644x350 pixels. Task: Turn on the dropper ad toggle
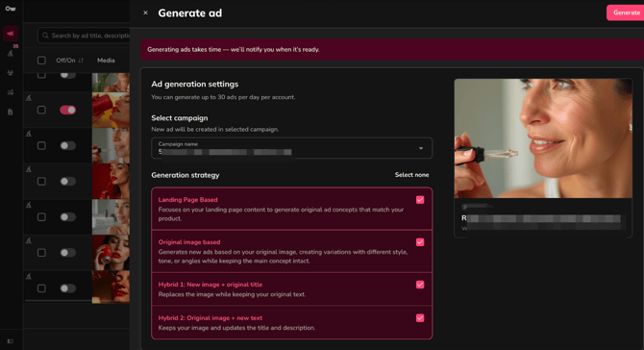pyautogui.click(x=68, y=146)
